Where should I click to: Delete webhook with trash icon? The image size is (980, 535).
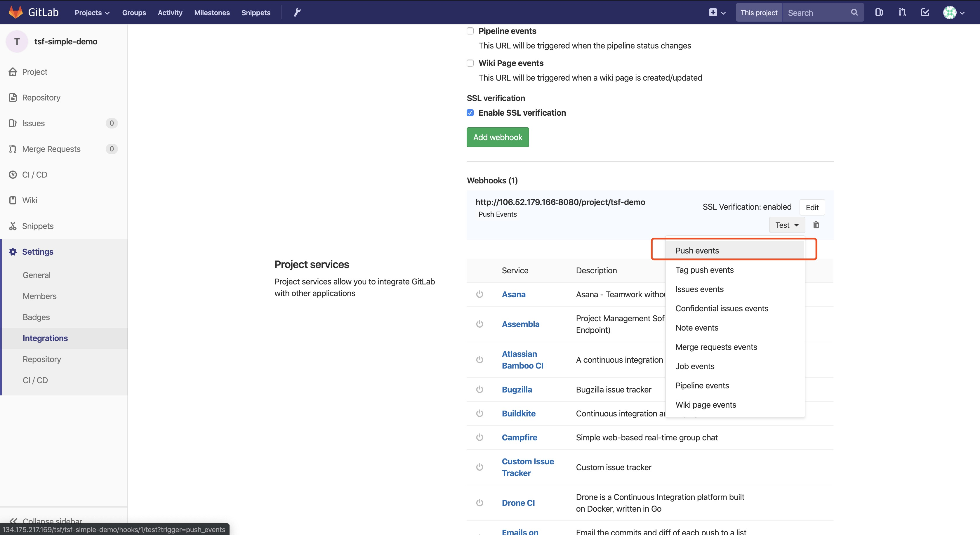click(x=816, y=225)
